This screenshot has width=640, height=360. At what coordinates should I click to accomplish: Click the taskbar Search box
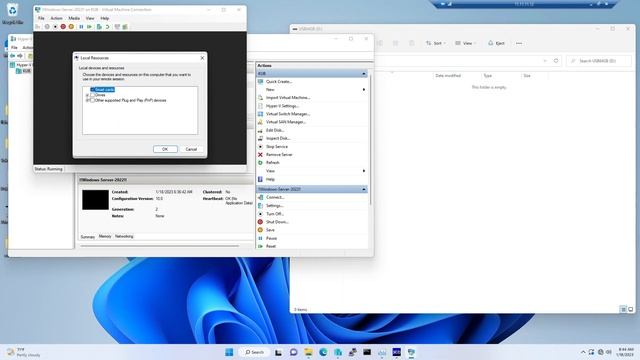pyautogui.click(x=255, y=352)
